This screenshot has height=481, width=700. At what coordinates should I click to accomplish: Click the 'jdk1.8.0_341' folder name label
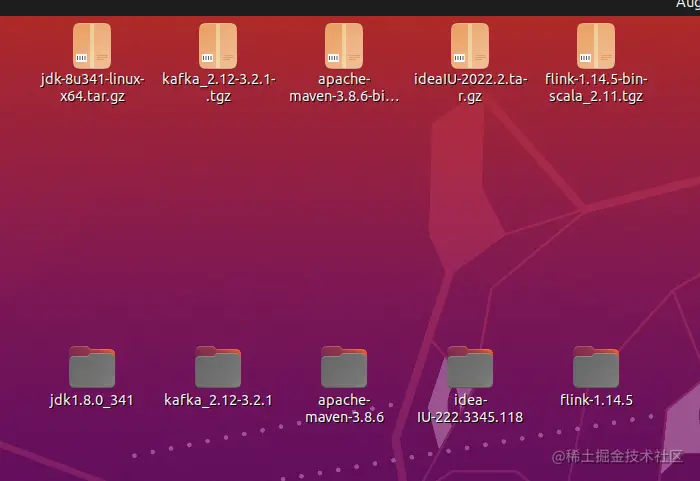point(92,400)
